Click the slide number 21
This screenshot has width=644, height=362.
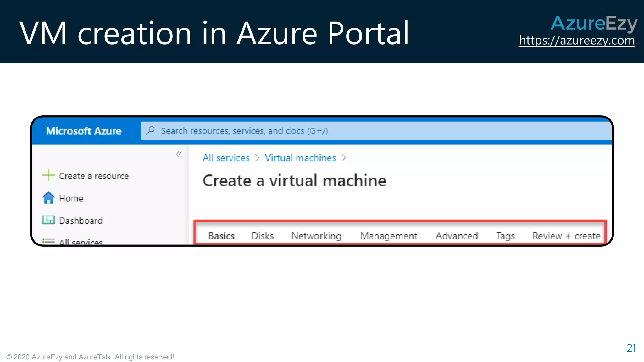click(x=631, y=348)
